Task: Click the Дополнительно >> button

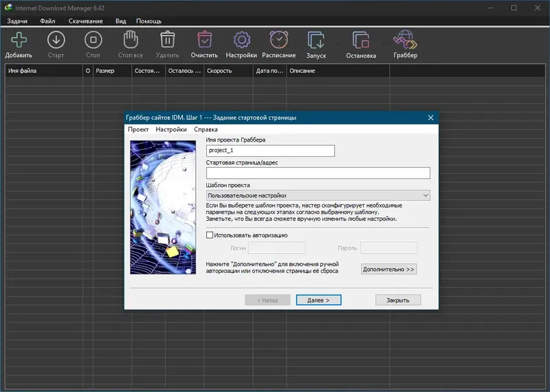Action: [x=388, y=269]
